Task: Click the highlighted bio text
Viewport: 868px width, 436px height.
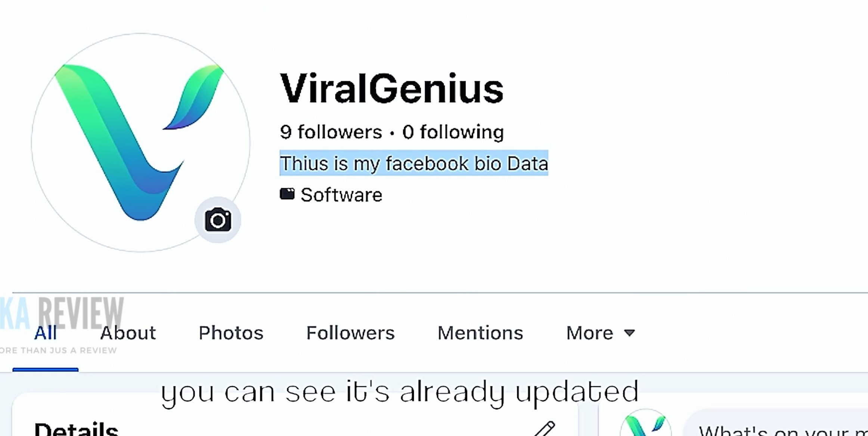Action: 414,163
